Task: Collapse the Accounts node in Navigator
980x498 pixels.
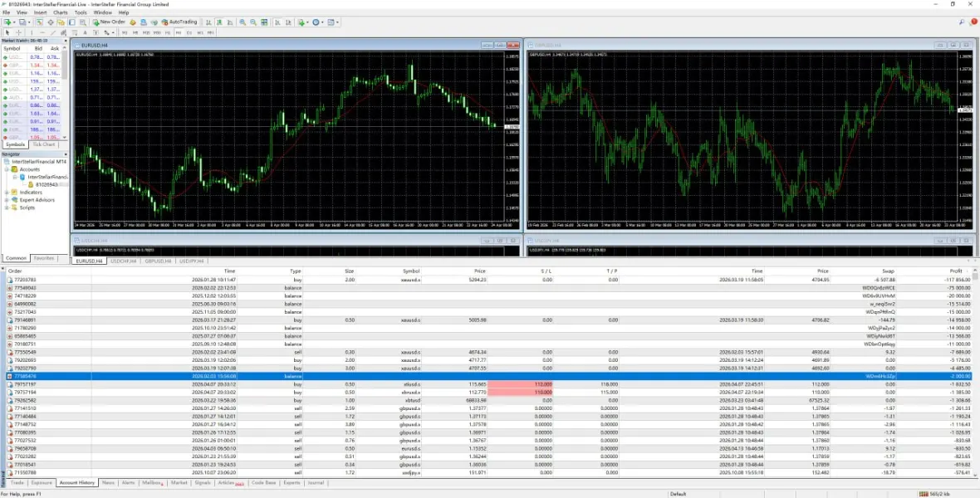Action: 7,169
